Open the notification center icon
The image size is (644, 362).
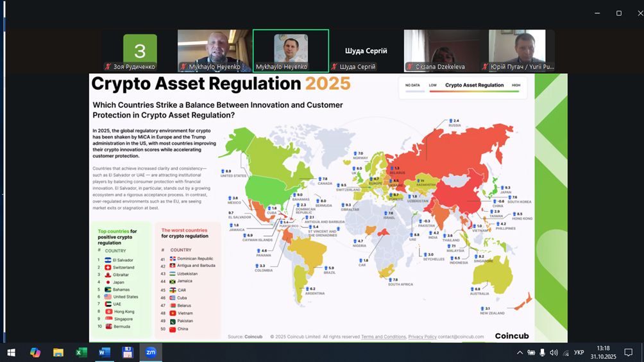click(628, 352)
